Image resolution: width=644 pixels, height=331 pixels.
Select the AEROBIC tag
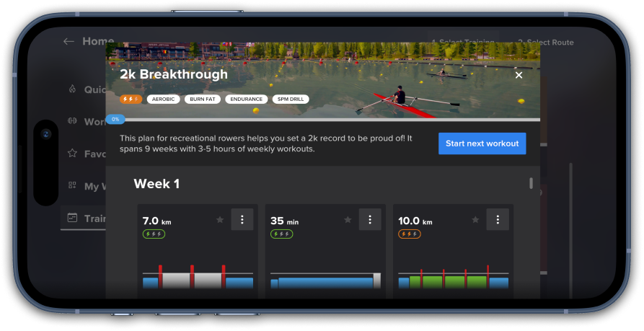tap(164, 100)
